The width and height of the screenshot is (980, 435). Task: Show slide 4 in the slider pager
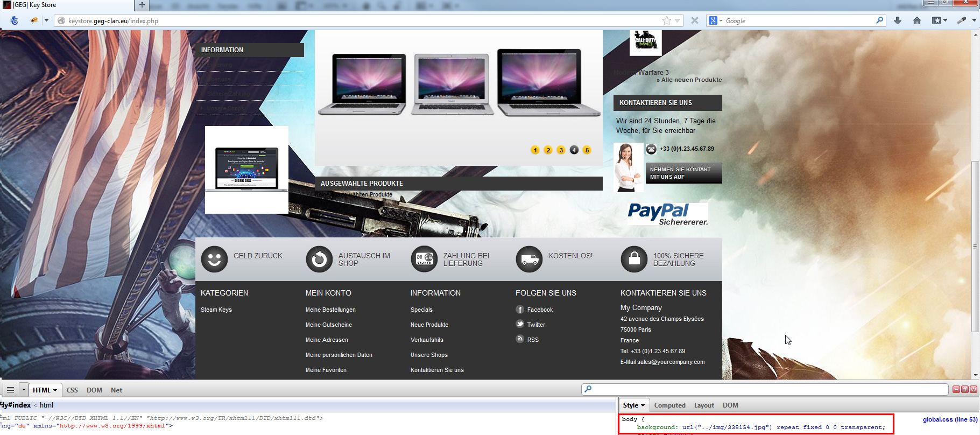(574, 150)
